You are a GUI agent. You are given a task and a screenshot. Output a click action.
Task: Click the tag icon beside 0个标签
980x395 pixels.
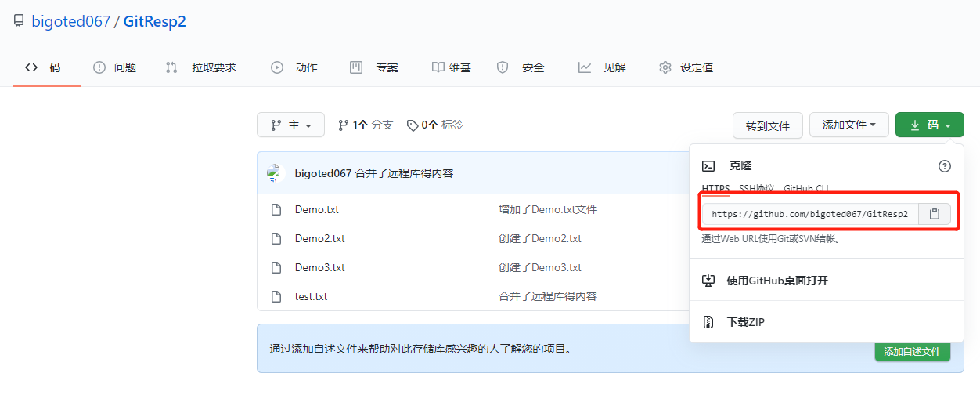click(413, 125)
